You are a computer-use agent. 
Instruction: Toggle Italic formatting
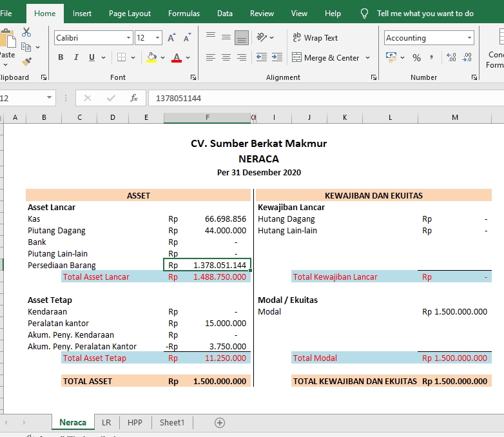[76, 57]
